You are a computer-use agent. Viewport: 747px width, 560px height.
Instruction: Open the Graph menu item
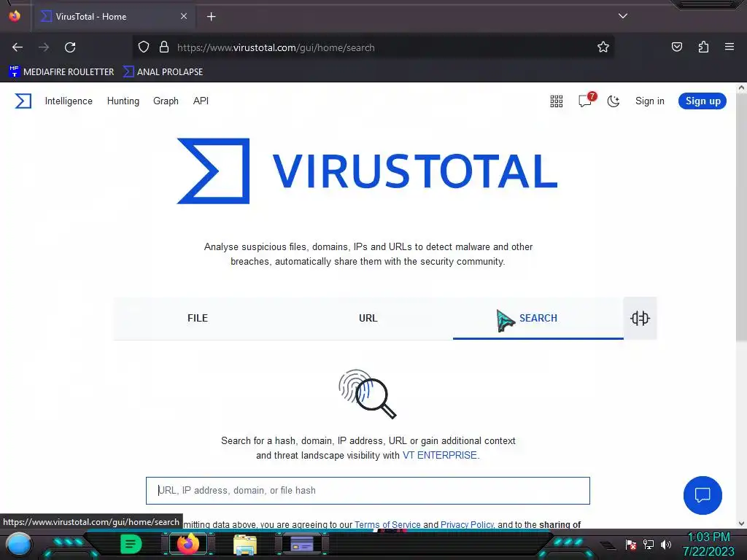(166, 101)
